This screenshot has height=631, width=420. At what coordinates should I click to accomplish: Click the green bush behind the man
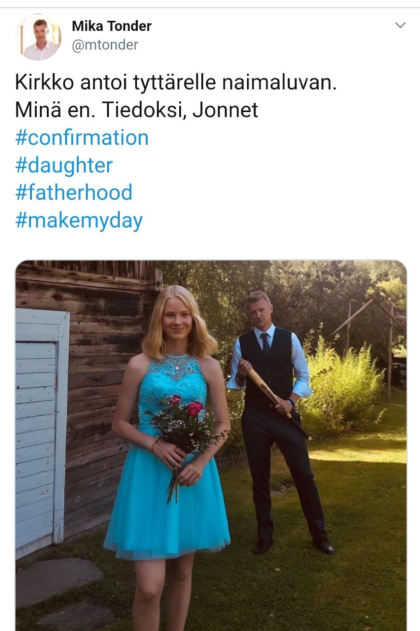click(x=344, y=386)
